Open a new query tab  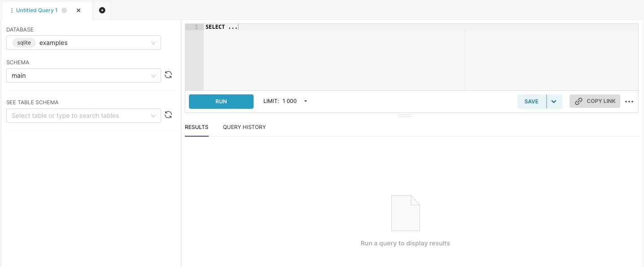tap(102, 10)
